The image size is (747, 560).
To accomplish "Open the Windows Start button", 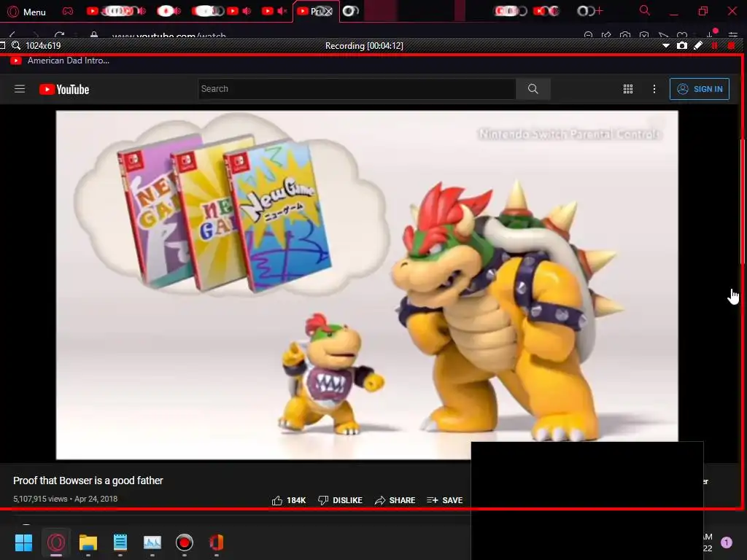I will pyautogui.click(x=23, y=542).
